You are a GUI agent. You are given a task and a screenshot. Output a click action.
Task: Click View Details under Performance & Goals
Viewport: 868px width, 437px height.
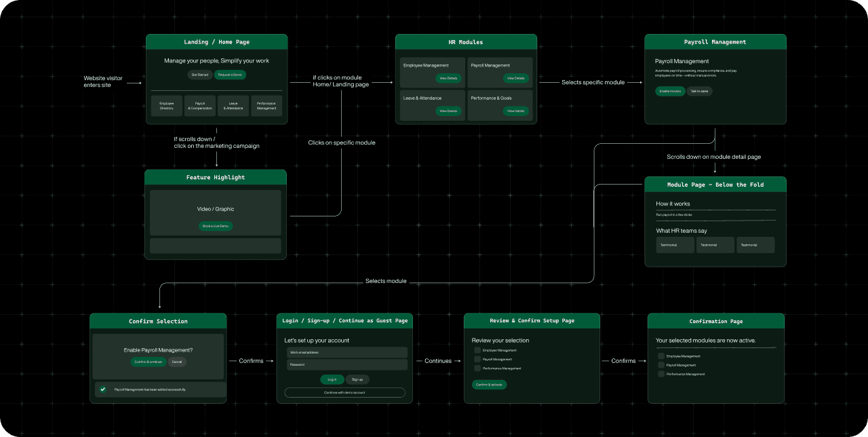pos(515,111)
